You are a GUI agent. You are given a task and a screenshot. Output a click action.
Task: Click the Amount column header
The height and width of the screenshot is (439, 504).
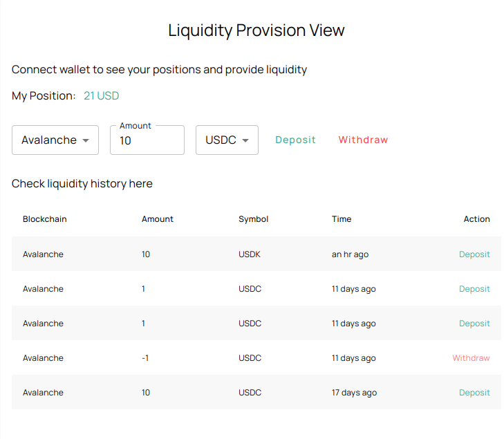coord(157,219)
